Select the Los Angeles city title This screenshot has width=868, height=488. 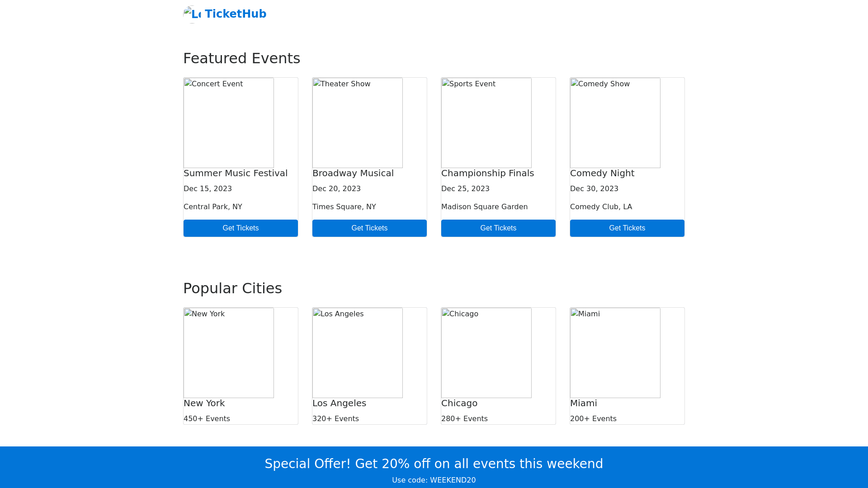(x=339, y=403)
